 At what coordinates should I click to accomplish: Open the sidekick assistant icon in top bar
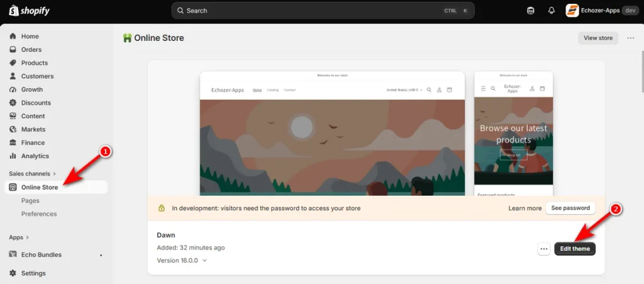tap(531, 11)
